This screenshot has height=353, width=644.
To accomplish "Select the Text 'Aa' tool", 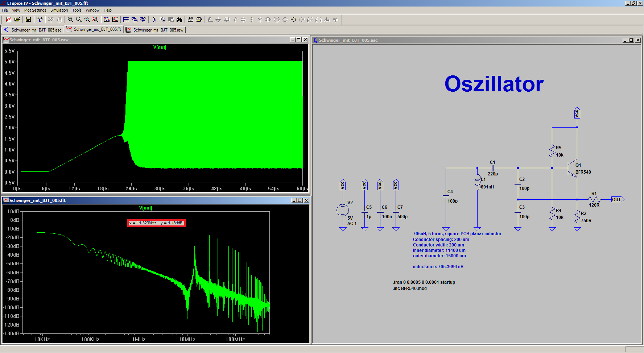I will point(327,20).
